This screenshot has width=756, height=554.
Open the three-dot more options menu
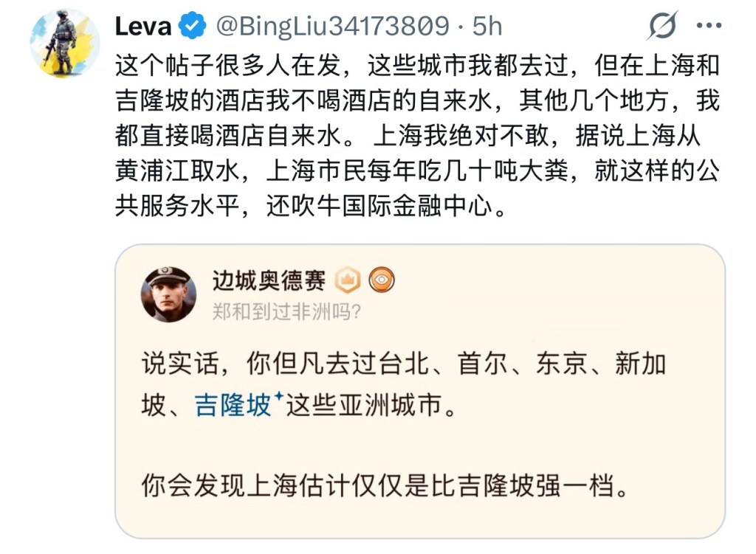point(709,26)
